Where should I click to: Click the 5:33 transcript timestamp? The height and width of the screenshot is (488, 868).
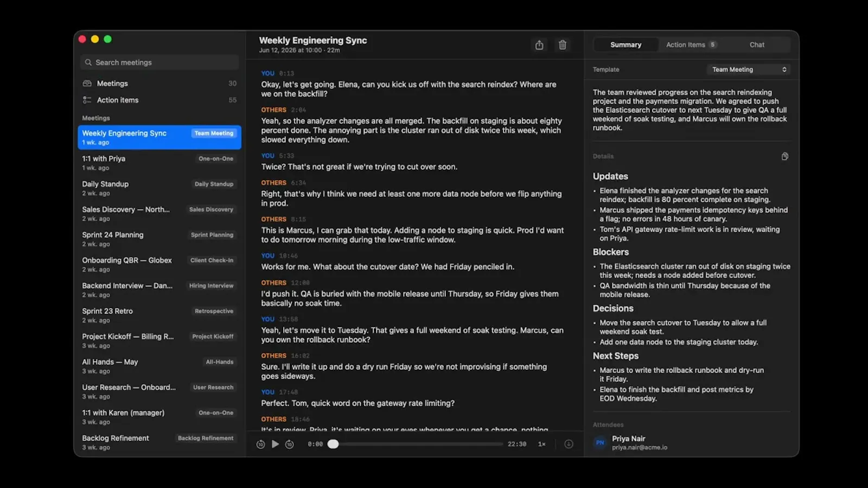pos(286,156)
